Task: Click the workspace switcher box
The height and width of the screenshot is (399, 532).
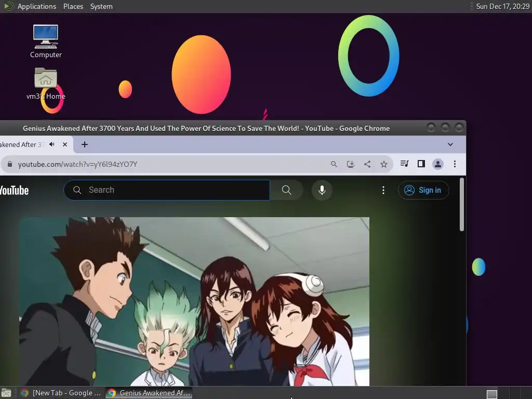Action: pos(491,394)
